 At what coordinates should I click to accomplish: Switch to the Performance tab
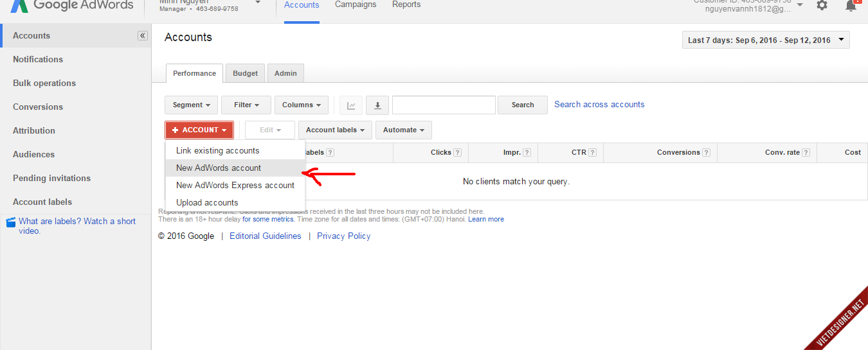(x=195, y=73)
